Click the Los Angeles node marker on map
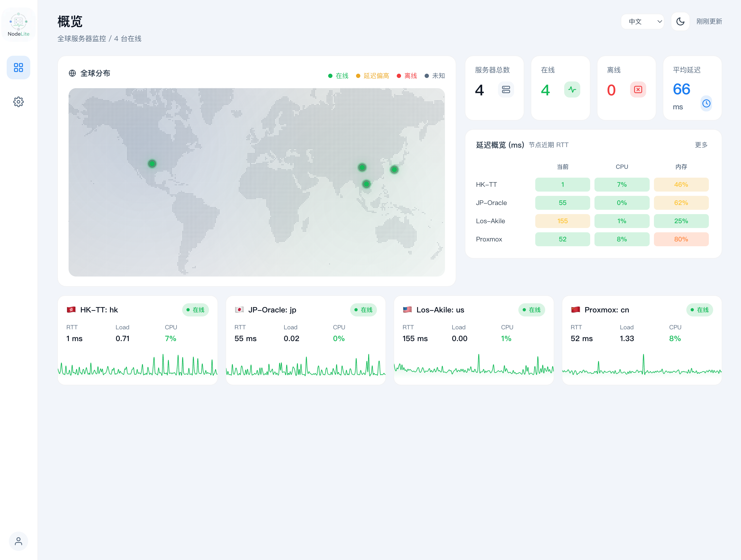The height and width of the screenshot is (560, 741). (x=152, y=163)
